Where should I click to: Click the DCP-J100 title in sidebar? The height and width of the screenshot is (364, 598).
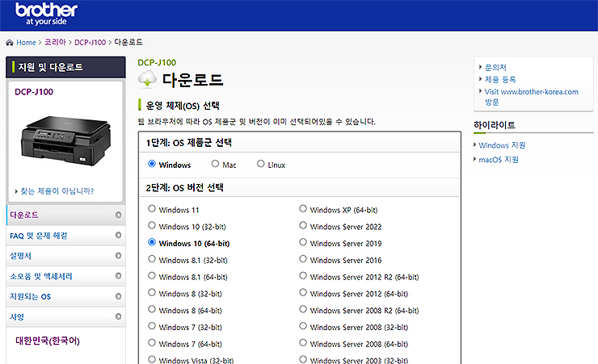pos(34,92)
